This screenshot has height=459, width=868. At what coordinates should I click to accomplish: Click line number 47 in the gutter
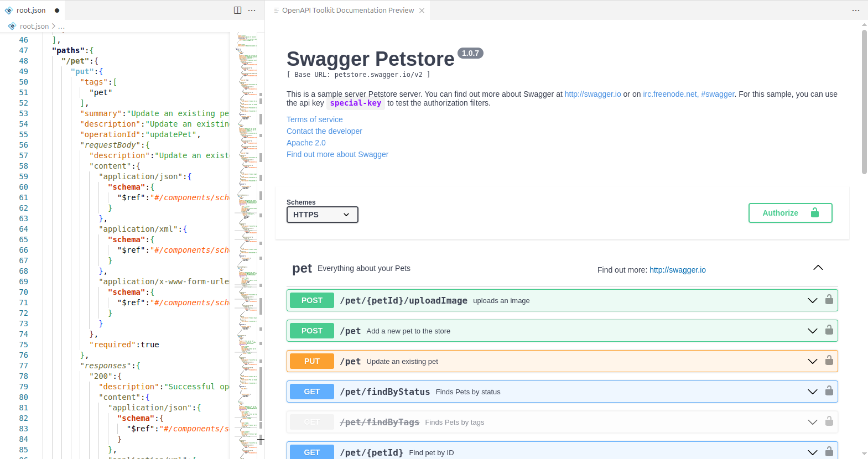pyautogui.click(x=23, y=50)
